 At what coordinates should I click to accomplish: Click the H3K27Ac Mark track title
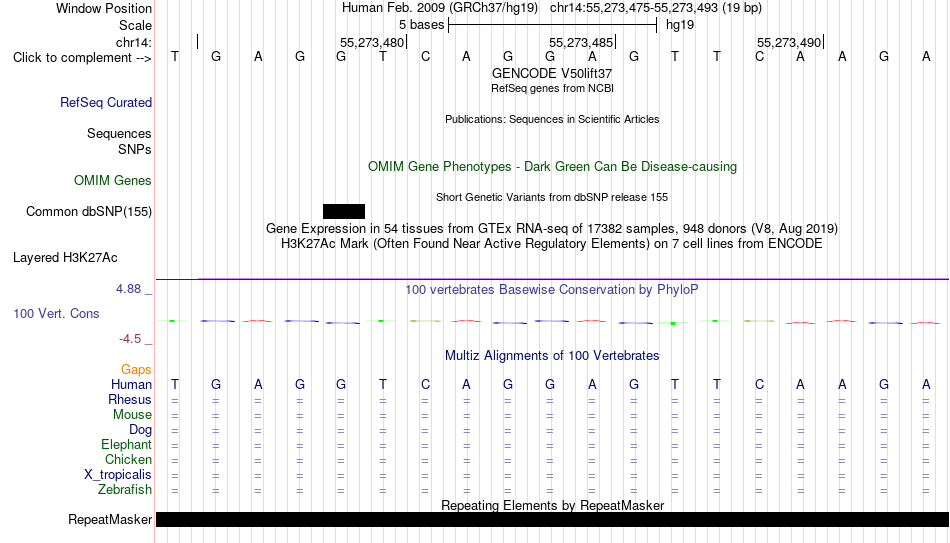[552, 244]
